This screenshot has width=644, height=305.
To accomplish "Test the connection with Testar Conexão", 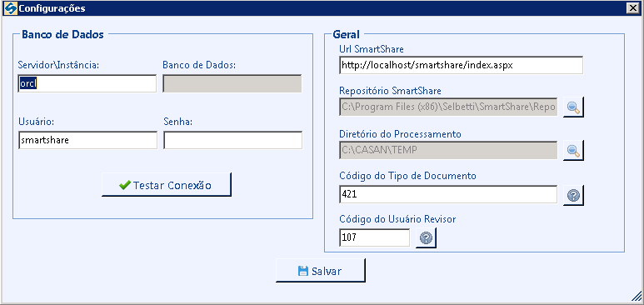I will click(x=167, y=184).
